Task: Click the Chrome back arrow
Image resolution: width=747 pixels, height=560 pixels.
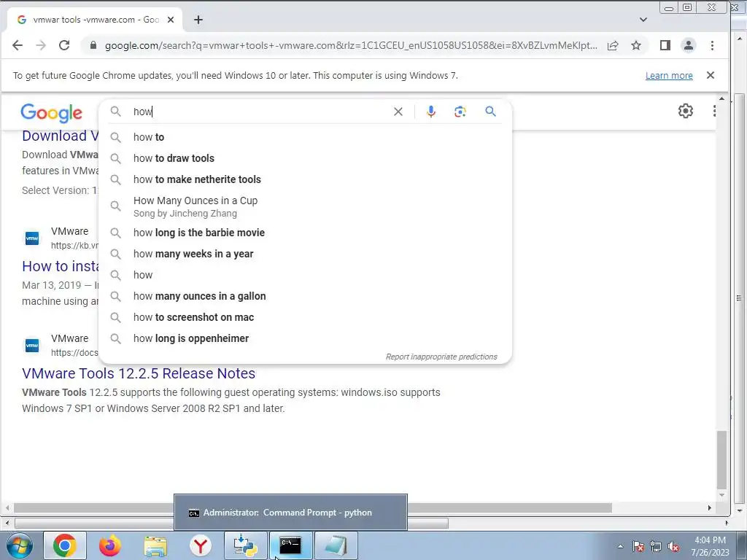Action: point(18,45)
